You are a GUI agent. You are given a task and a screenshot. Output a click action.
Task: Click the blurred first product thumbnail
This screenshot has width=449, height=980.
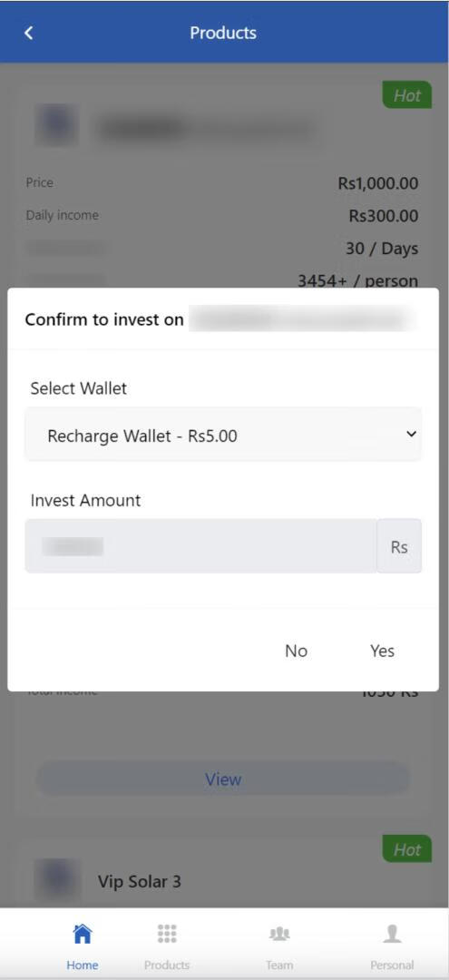click(x=57, y=125)
